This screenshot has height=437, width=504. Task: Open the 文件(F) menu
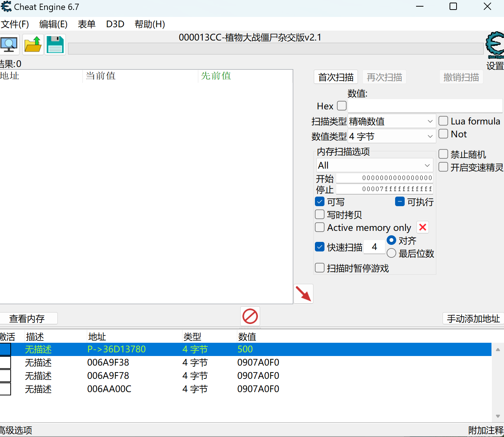point(15,24)
